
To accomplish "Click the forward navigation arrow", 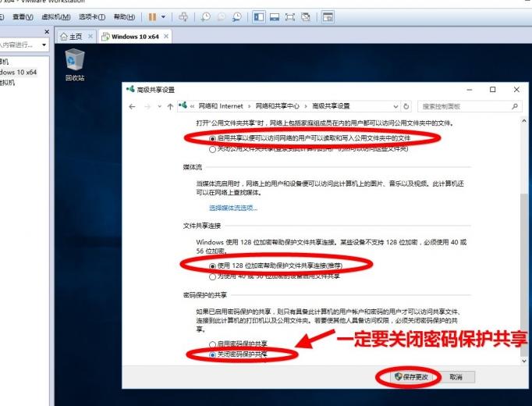I will [147, 107].
